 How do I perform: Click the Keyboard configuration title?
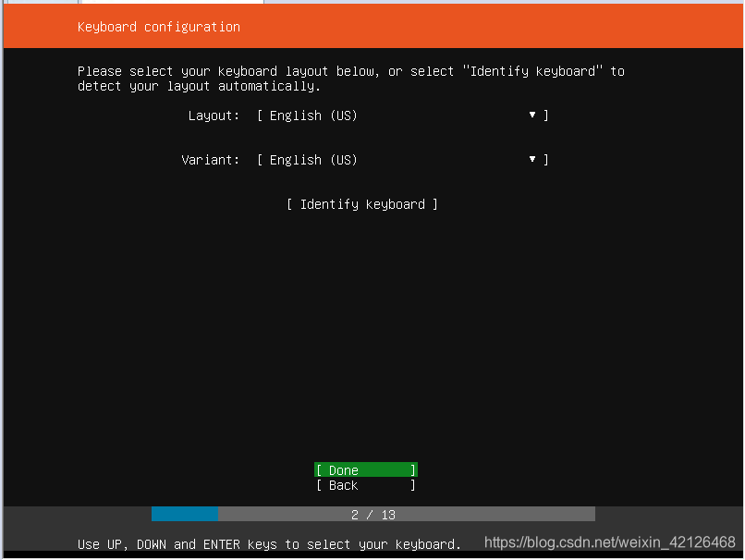[x=159, y=27]
